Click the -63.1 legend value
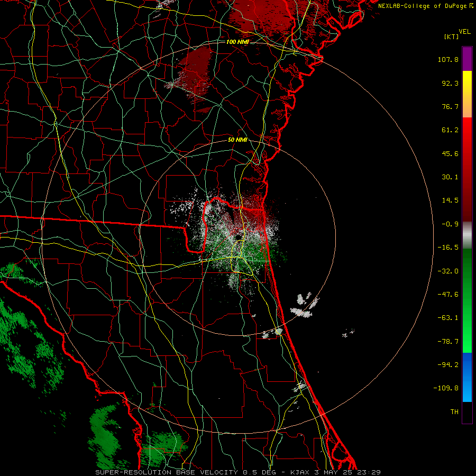The image size is (476, 476). [448, 318]
